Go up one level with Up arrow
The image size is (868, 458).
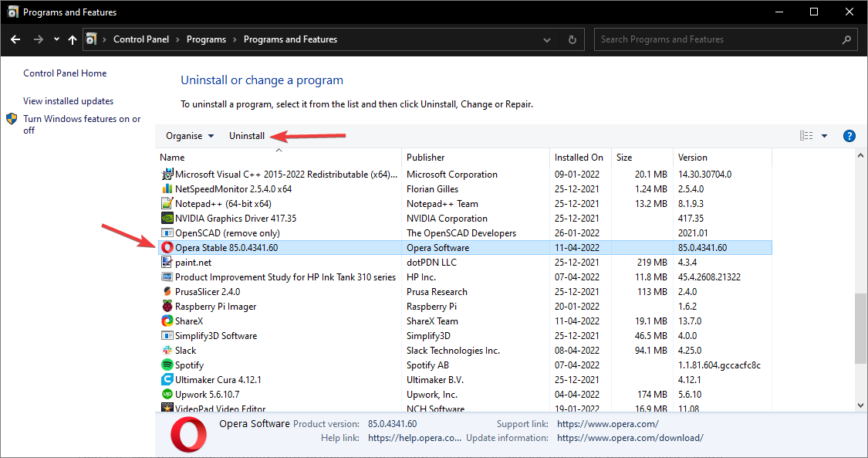pyautogui.click(x=73, y=39)
